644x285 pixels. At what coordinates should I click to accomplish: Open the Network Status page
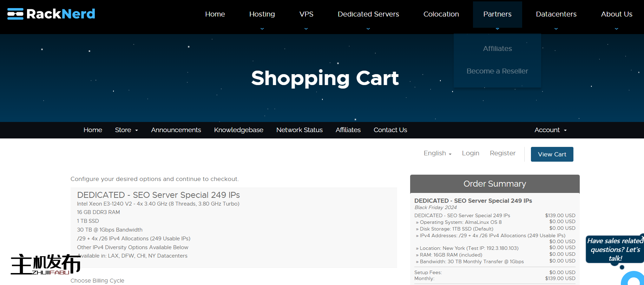(x=300, y=130)
